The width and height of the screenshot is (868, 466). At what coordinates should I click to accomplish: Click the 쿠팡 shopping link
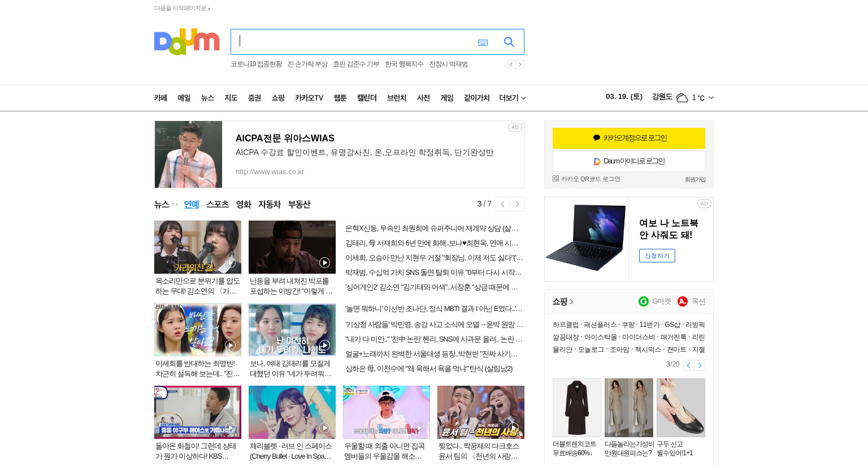point(628,325)
